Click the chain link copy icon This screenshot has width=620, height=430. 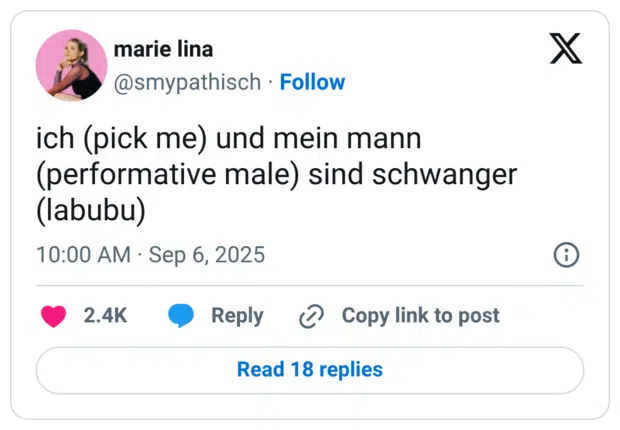point(312,316)
